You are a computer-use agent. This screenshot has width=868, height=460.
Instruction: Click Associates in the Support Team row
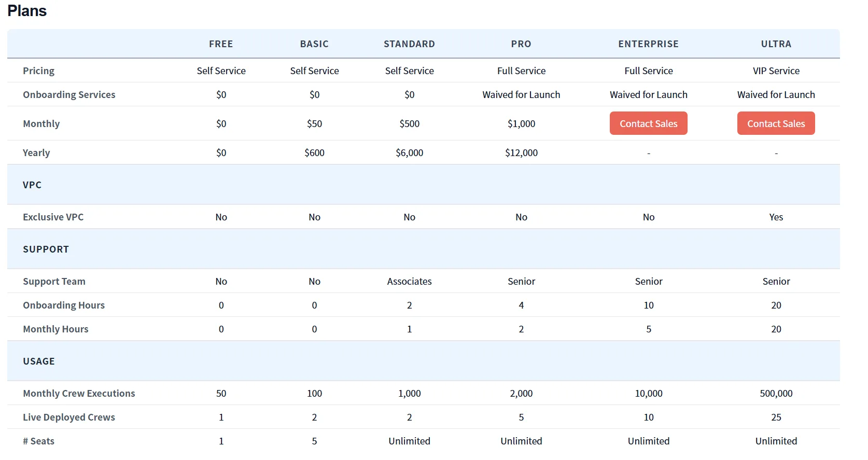pos(409,282)
